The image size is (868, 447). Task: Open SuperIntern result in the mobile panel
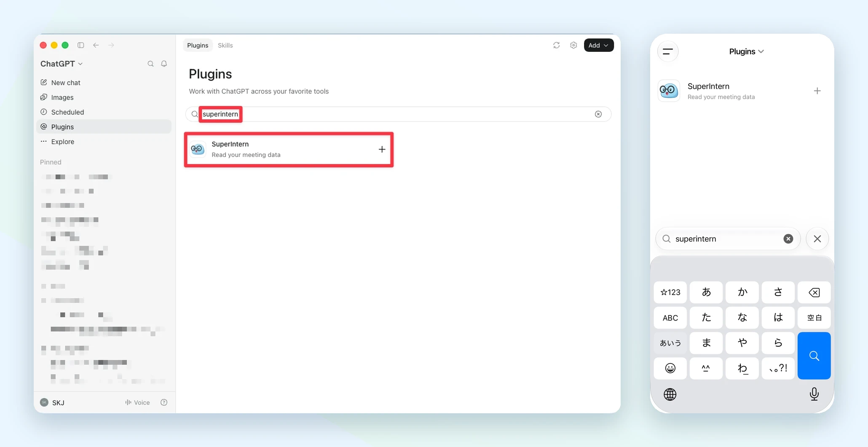coord(742,91)
